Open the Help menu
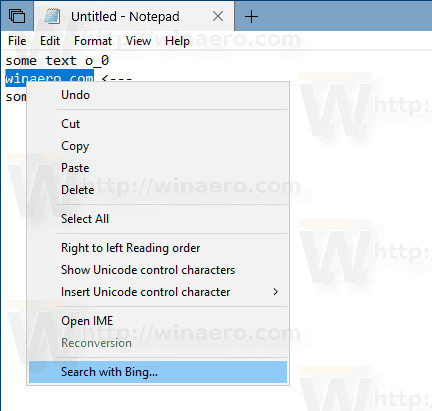The width and height of the screenshot is (432, 411). point(177,41)
